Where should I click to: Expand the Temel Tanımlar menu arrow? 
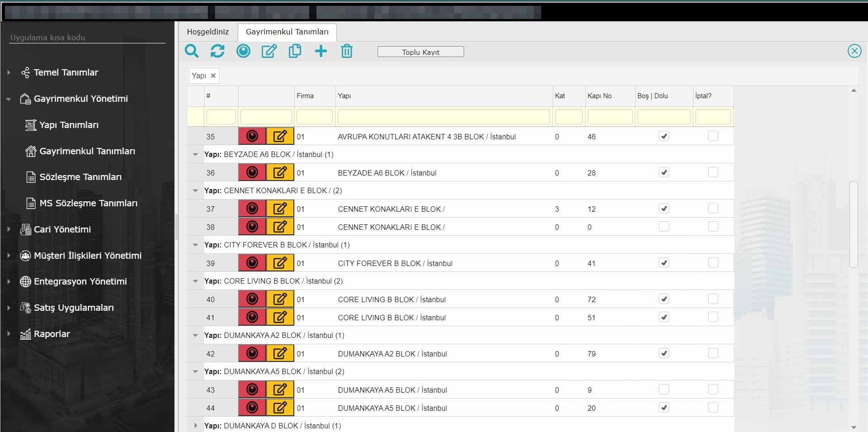tap(9, 72)
